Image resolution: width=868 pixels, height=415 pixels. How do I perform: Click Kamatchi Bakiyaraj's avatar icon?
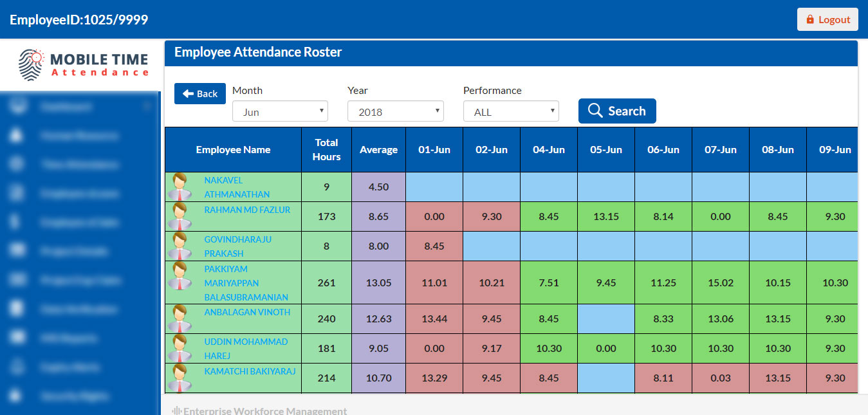point(180,378)
